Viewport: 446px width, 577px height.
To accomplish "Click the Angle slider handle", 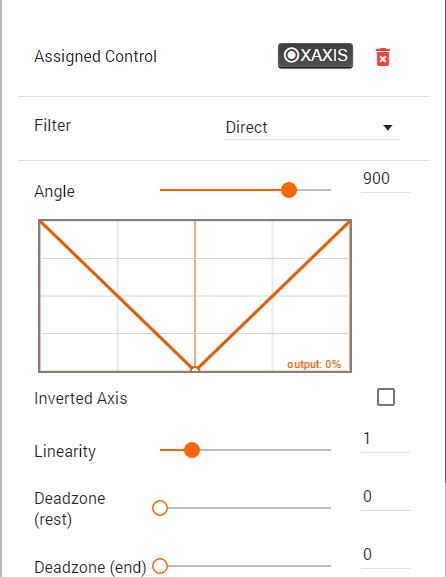I will tap(289, 190).
